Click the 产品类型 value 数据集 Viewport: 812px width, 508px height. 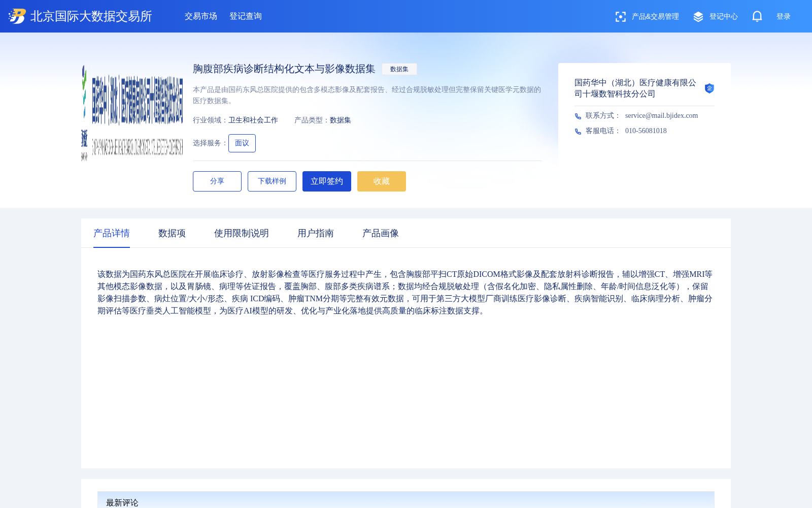coord(341,120)
